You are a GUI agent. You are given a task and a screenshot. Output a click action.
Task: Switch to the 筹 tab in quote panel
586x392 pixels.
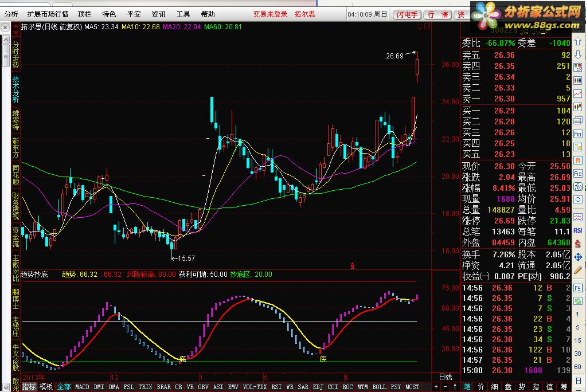[564, 387]
